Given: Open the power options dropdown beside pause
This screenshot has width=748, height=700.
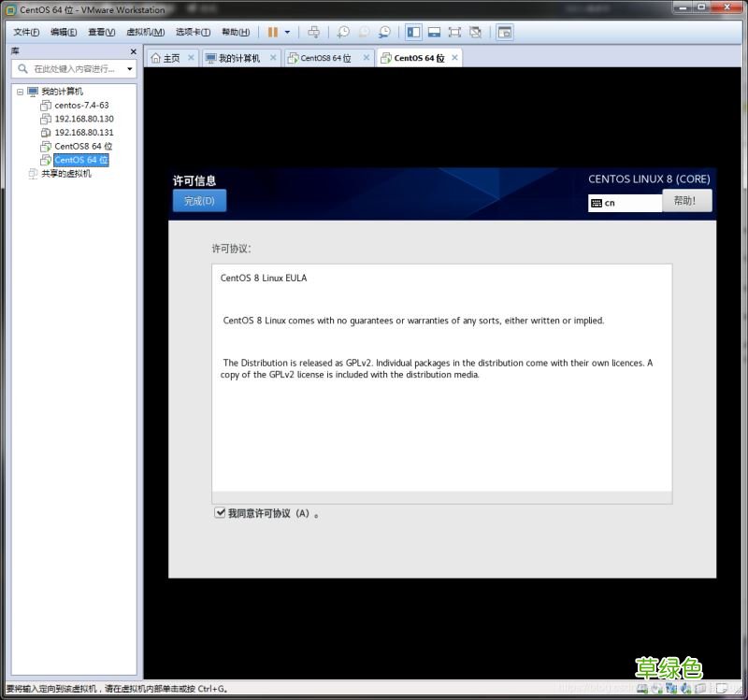Looking at the screenshot, I should (287, 32).
